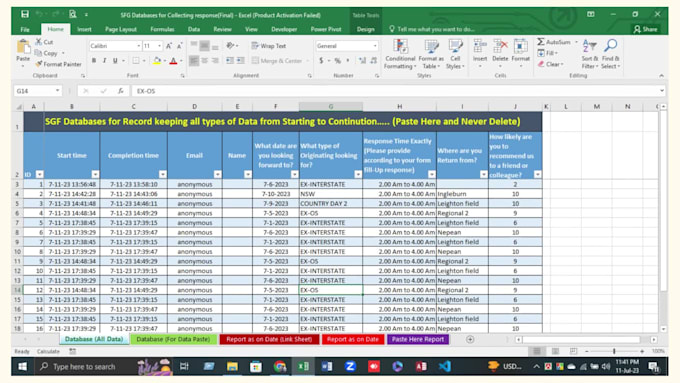Open Word from the taskbar
The height and width of the screenshot is (383, 680).
coord(327,367)
